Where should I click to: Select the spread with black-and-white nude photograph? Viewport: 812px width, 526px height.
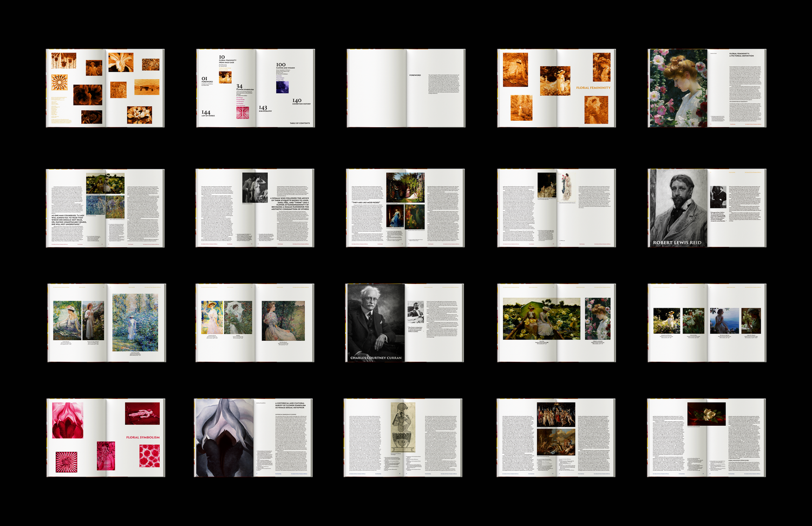point(255,208)
